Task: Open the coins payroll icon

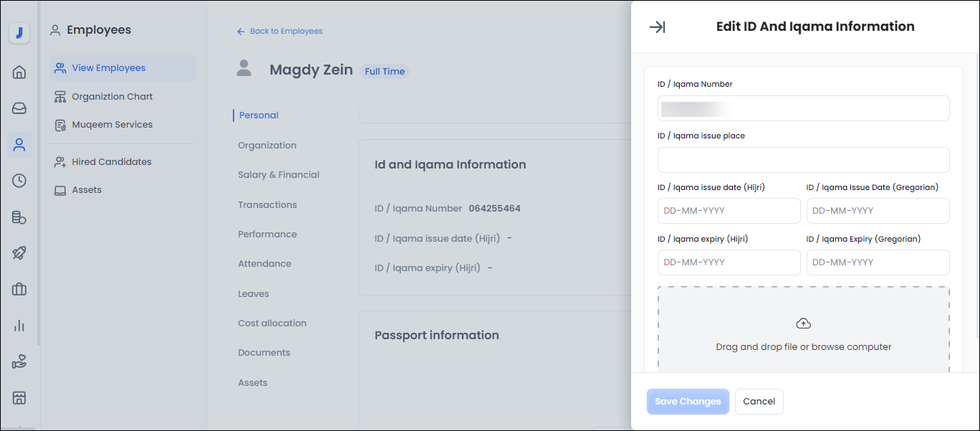Action: pos(19,217)
